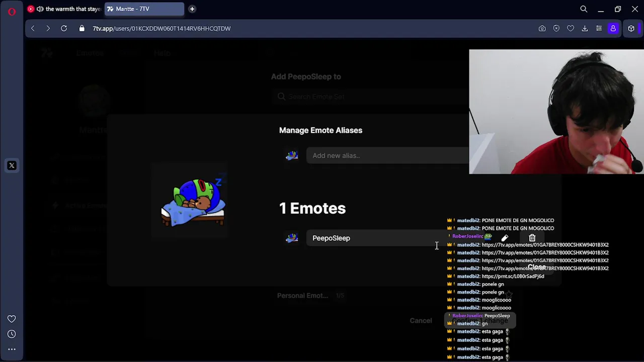
Task: Reload the 7tv.app page
Action: 64,29
